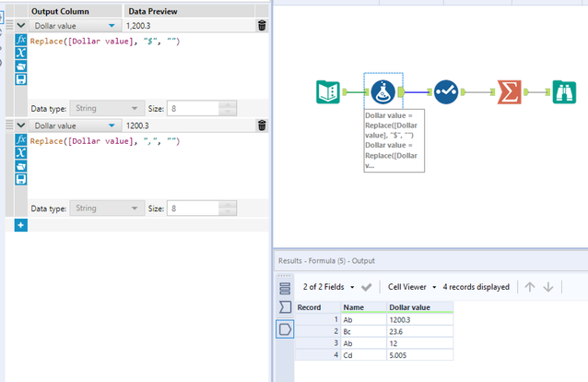Select the cell with value 23.6

click(x=420, y=331)
